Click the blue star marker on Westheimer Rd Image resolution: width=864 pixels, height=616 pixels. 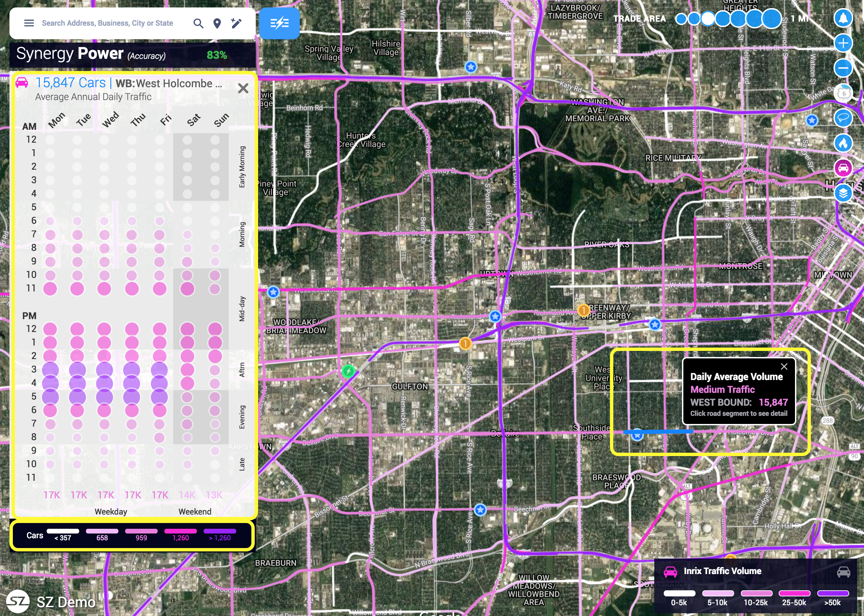click(x=273, y=292)
